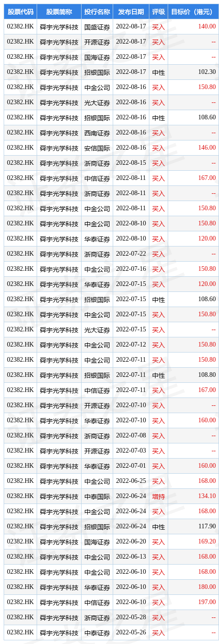Image resolution: width=219 pixels, height=644 pixels.
Task: Click the 180.00 target price value
Action: (x=207, y=587)
